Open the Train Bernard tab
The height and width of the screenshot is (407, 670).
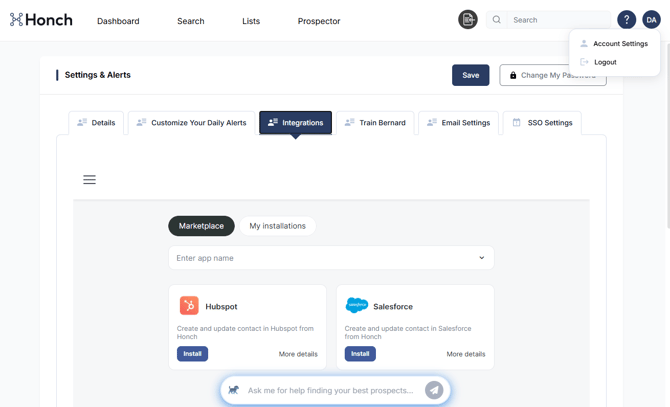[x=375, y=123]
